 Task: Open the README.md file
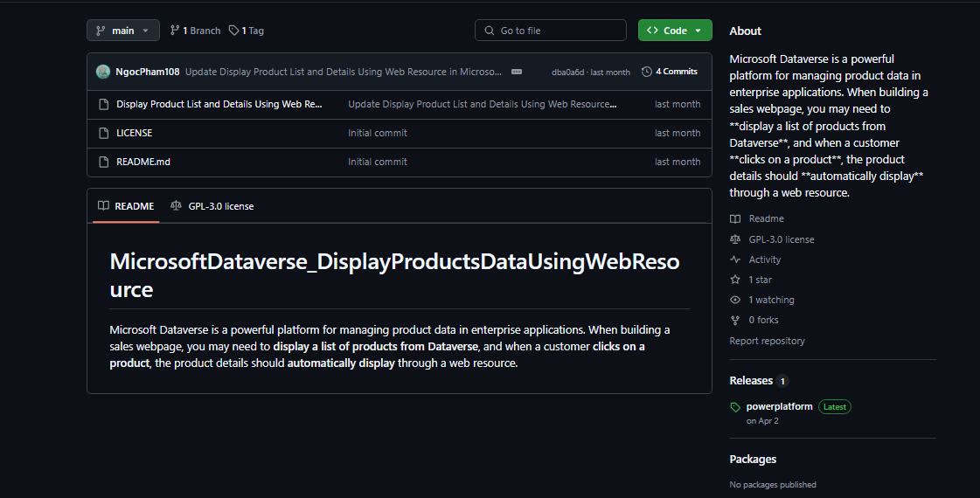pos(143,162)
